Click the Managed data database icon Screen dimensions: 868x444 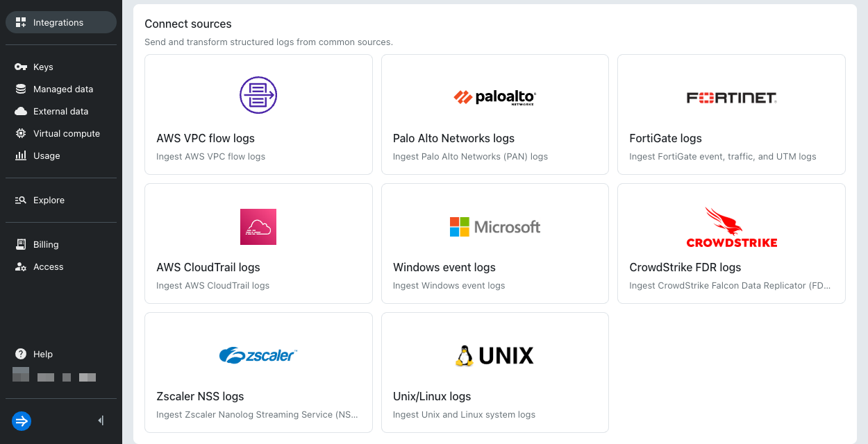click(x=21, y=89)
